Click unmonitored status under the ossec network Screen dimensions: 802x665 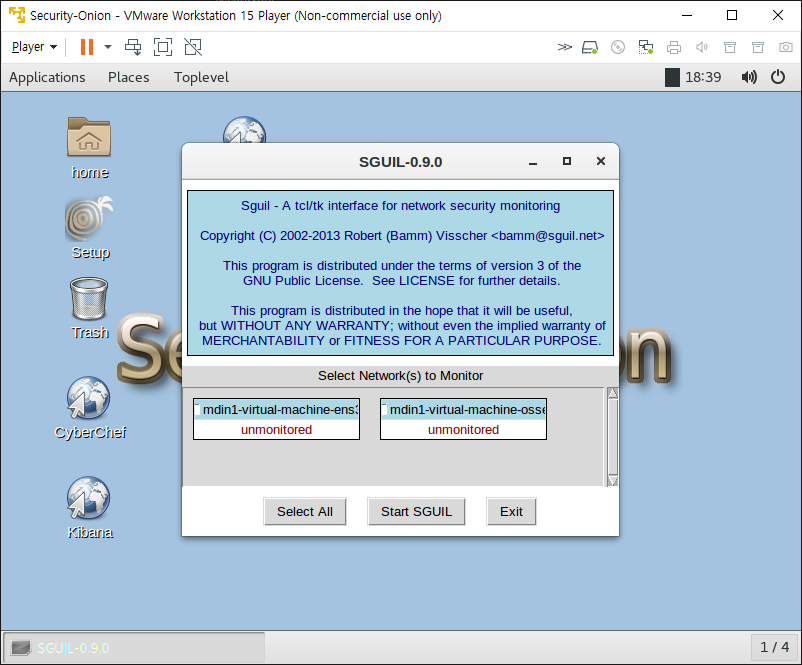pyautogui.click(x=463, y=430)
